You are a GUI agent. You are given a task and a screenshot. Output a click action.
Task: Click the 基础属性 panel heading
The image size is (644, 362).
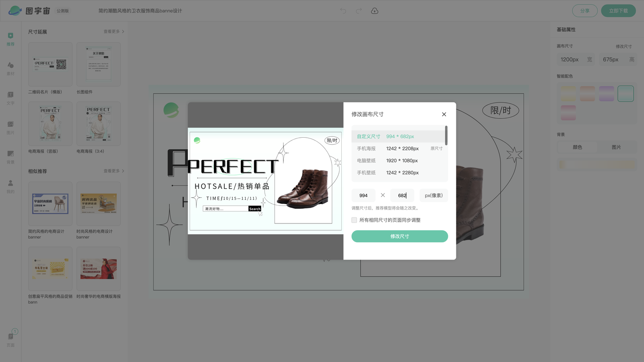[566, 30]
